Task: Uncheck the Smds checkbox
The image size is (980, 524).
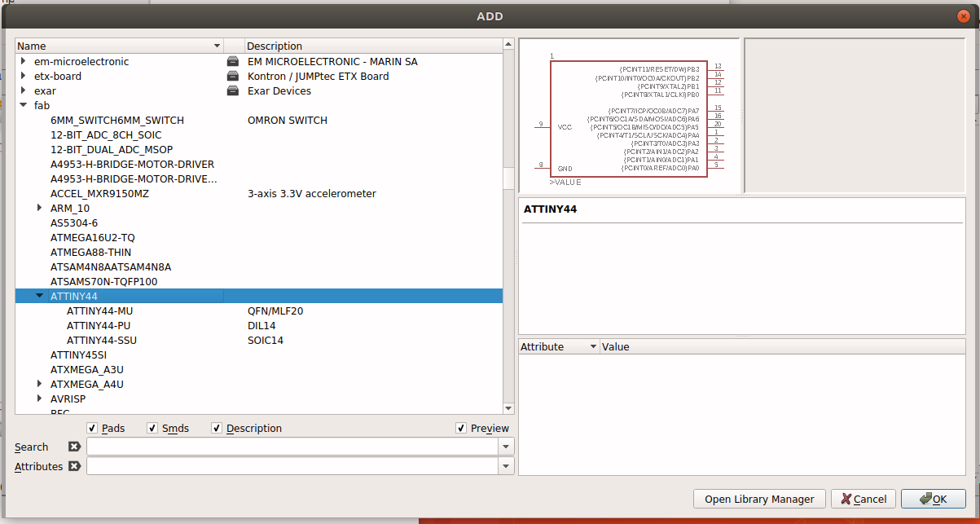Action: click(152, 428)
